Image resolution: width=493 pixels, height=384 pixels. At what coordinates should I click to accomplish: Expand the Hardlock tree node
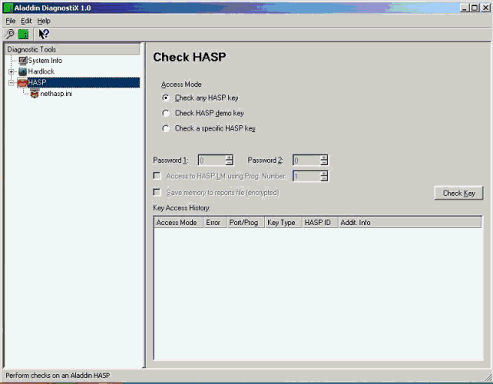11,72
